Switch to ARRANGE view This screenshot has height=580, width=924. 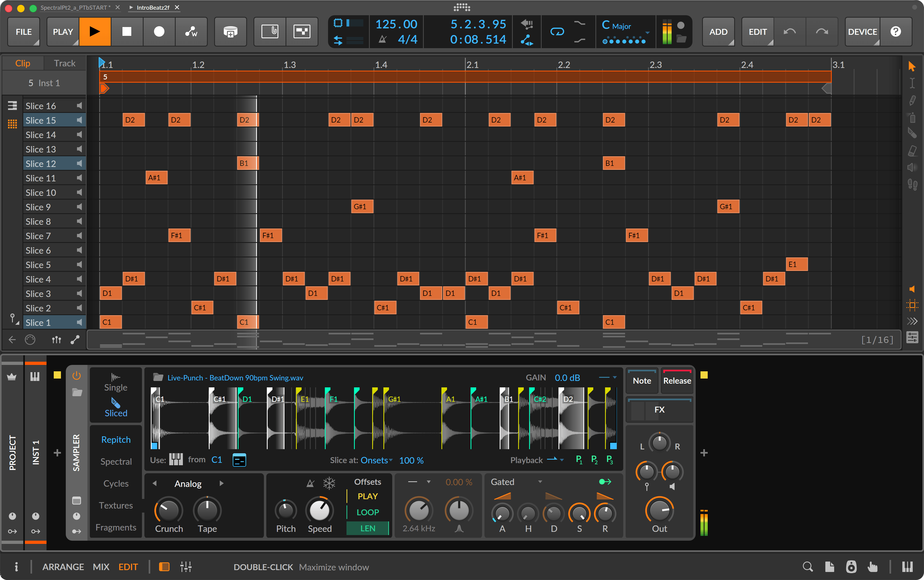(63, 567)
